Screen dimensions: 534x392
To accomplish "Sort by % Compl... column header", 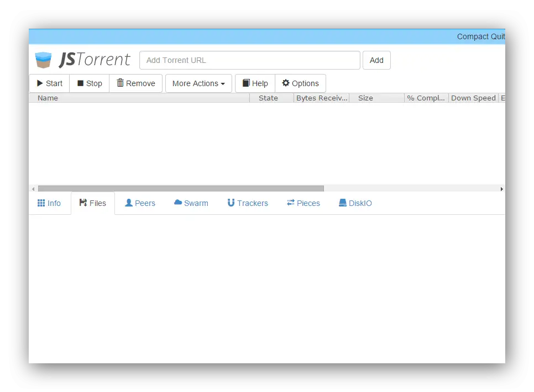I will [x=426, y=98].
